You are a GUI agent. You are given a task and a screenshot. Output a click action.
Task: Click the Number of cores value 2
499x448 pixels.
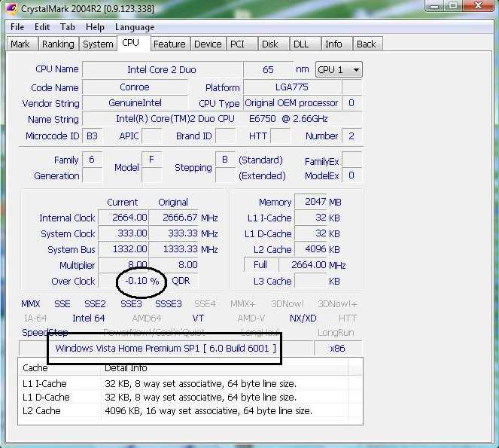pos(351,136)
